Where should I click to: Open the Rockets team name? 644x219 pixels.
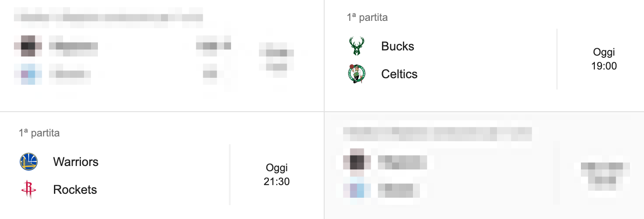pyautogui.click(x=75, y=189)
